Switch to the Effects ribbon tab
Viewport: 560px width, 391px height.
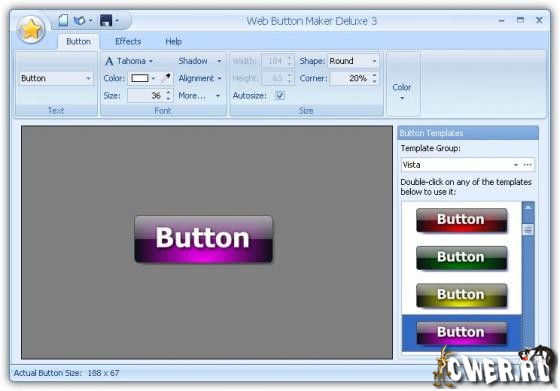(x=128, y=41)
